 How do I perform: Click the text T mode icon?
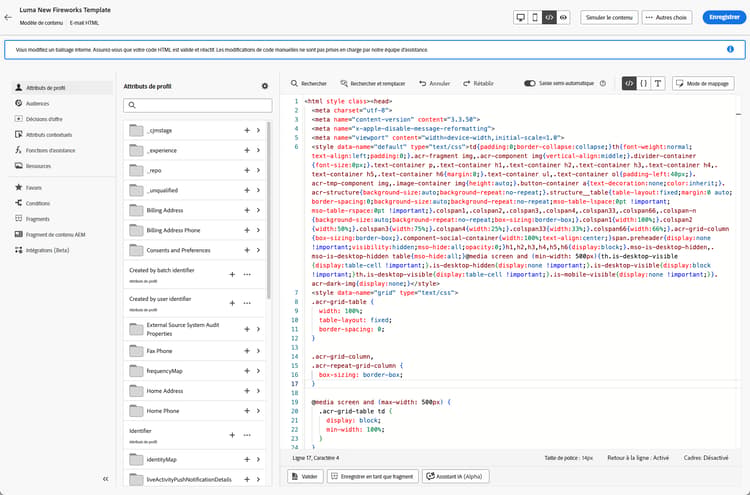tap(658, 83)
